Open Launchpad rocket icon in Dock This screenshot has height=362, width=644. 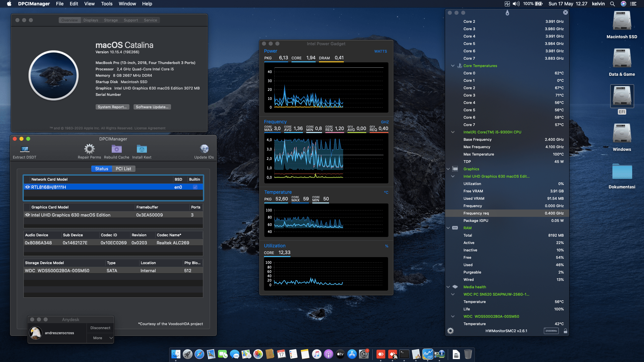point(187,354)
